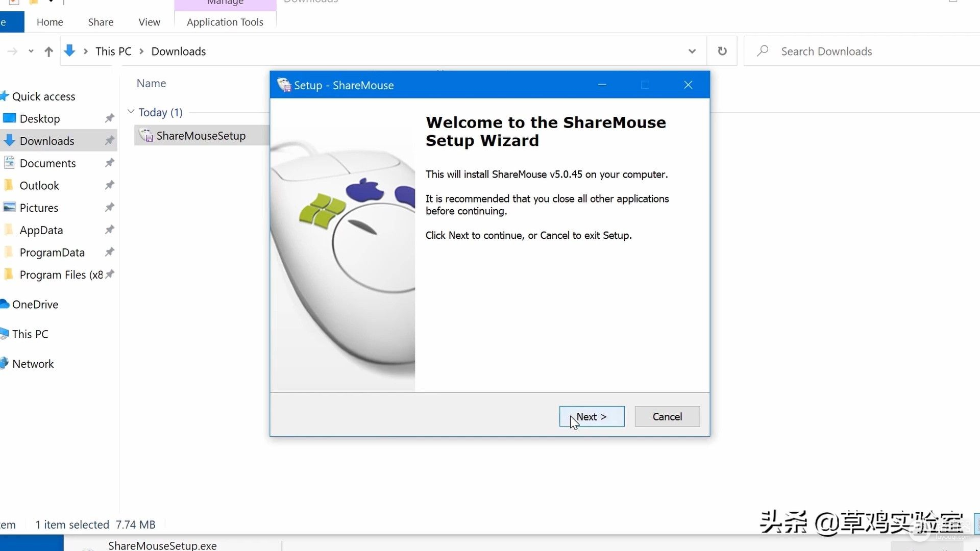Click the Desktop folder icon in sidebar

pos(9,118)
